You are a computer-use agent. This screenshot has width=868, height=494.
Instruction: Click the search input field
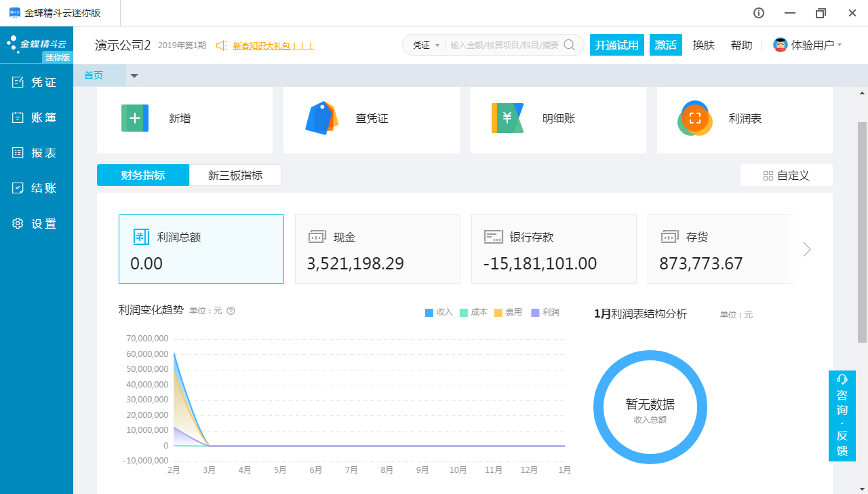tap(504, 45)
